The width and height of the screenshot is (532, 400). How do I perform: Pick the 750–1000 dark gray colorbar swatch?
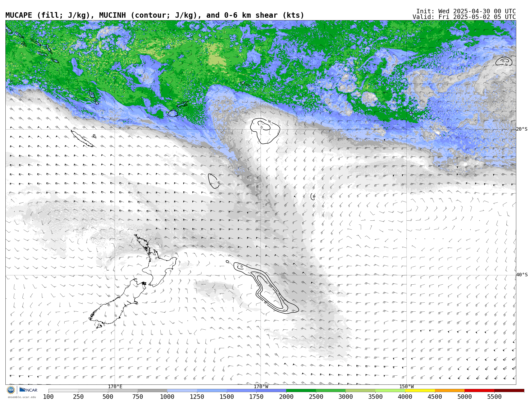click(x=152, y=391)
